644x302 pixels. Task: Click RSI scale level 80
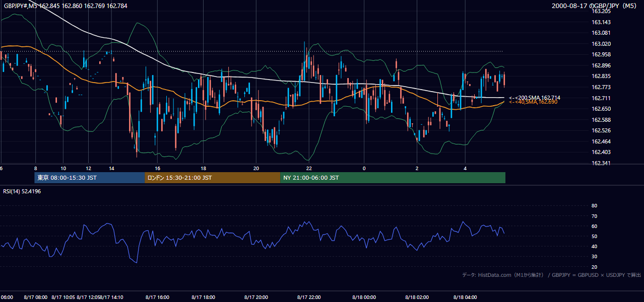594,206
